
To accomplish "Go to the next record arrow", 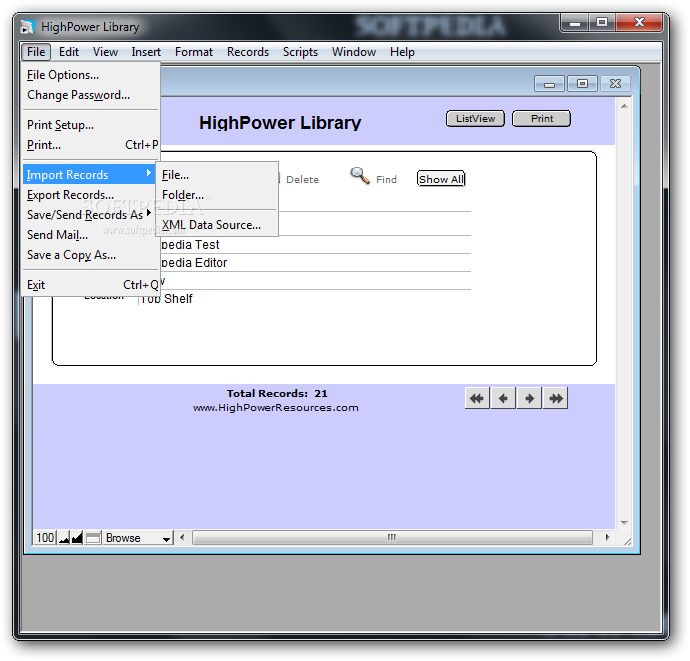I will coord(529,398).
